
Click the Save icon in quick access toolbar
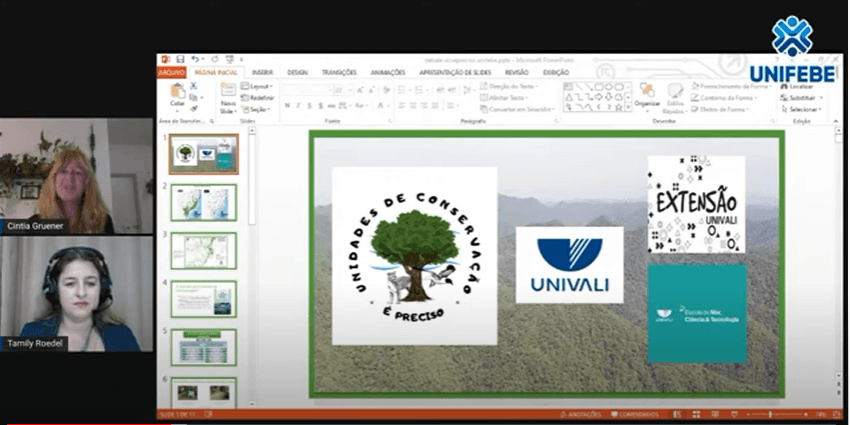[180, 59]
